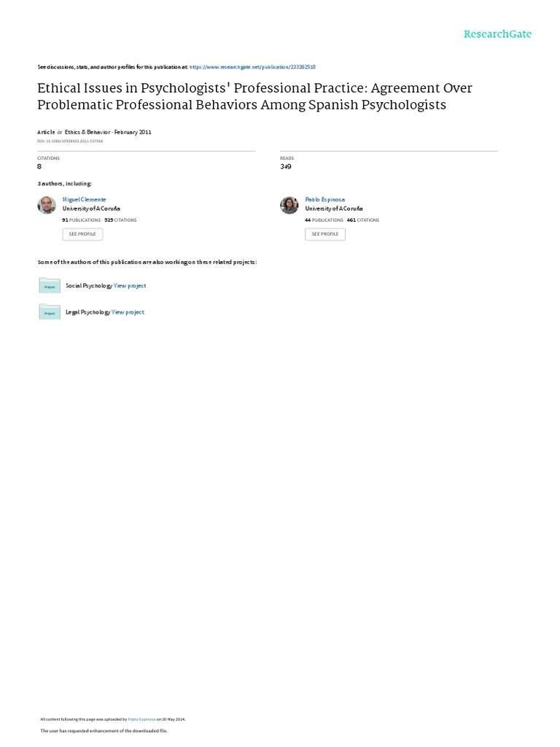
Task: Click the citations count of 8
Action: pyautogui.click(x=39, y=166)
